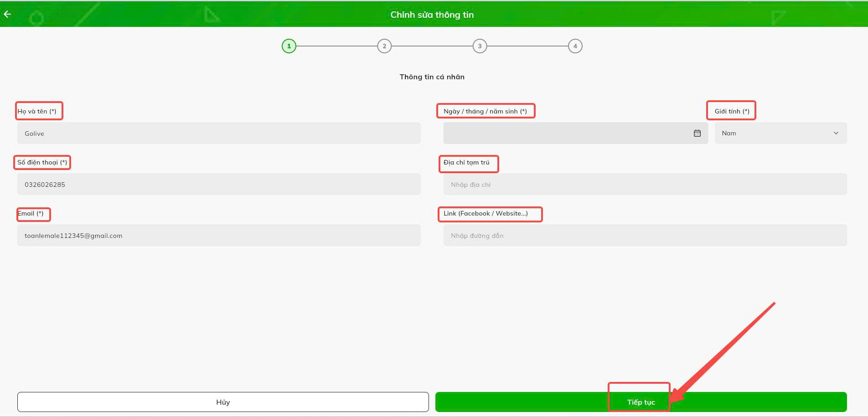This screenshot has width=868, height=417.
Task: Click the email field toanlemale112345@gmail.com
Action: [x=219, y=235]
